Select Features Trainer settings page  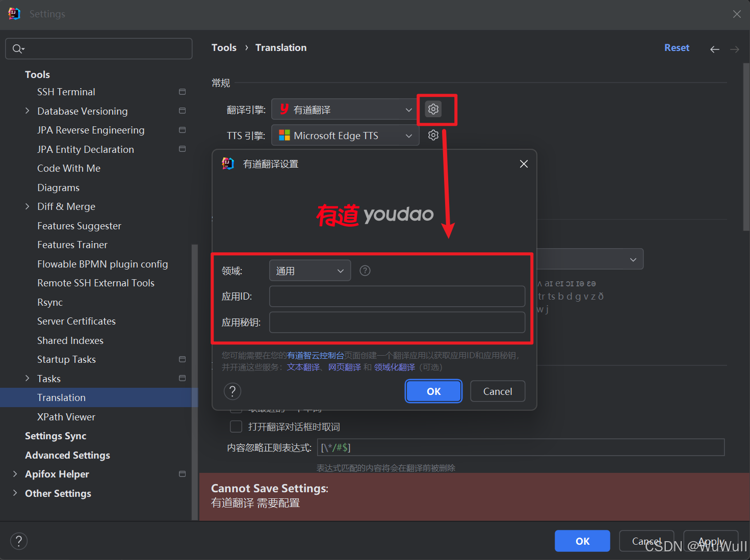(72, 245)
